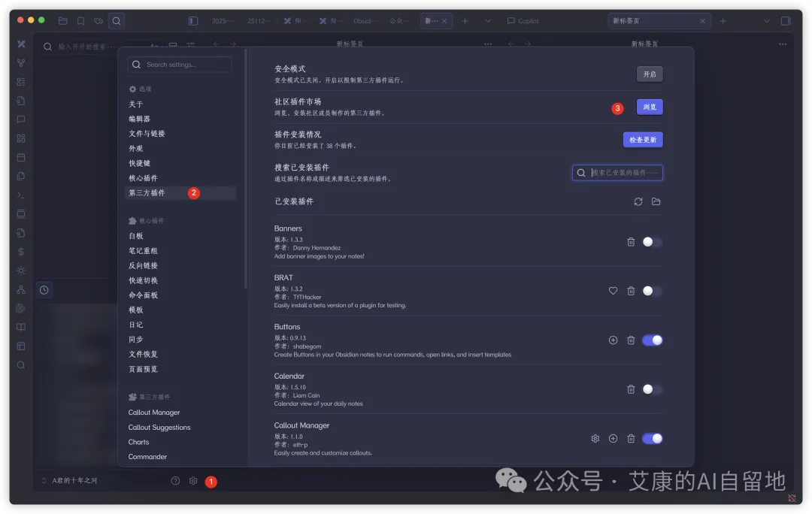
Task: Click the 浏览 community plugins button
Action: [x=650, y=107]
